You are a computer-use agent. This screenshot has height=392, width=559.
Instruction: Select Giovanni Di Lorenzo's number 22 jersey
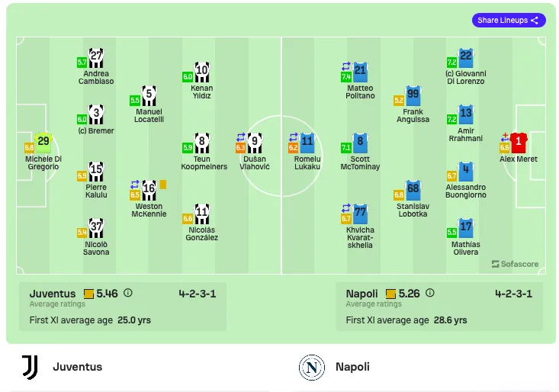(466, 58)
